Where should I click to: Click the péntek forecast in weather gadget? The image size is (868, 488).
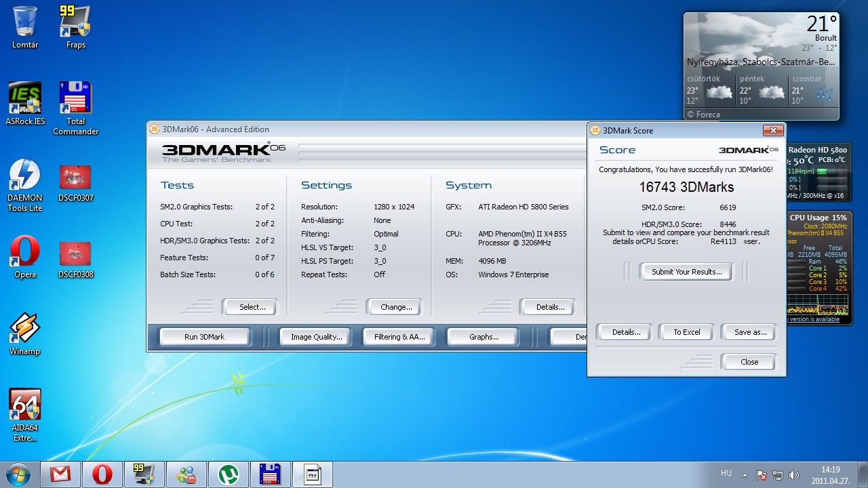(x=762, y=90)
